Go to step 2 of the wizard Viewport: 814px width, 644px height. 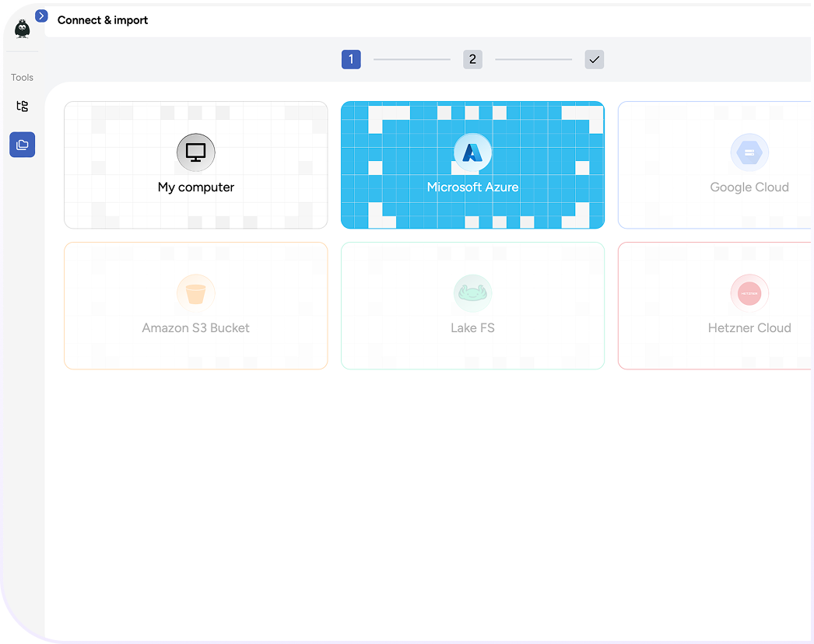point(472,59)
